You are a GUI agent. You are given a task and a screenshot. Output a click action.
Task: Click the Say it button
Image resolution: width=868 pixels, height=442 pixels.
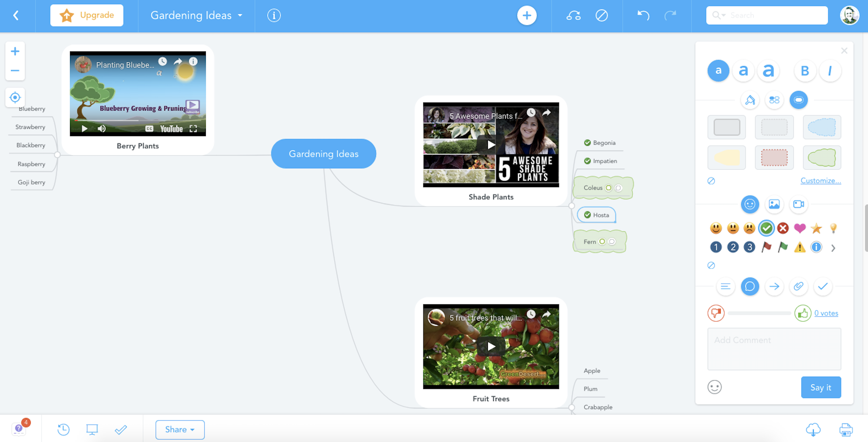click(x=820, y=388)
